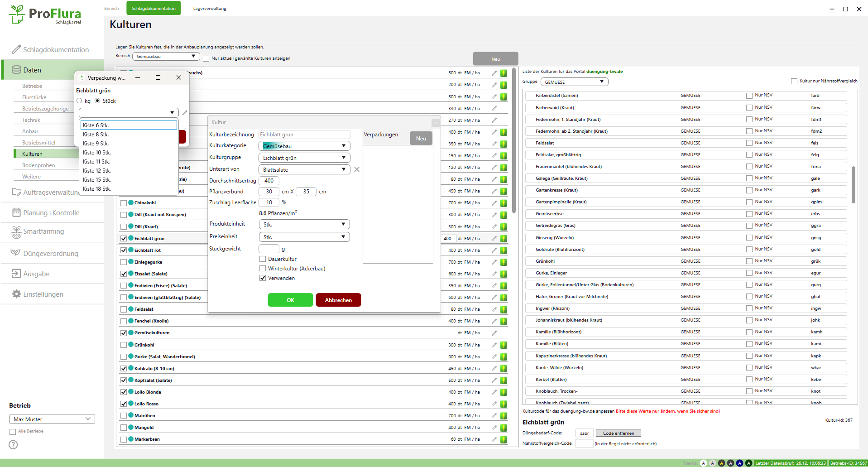Check the box next to Chinakohl

124,203
